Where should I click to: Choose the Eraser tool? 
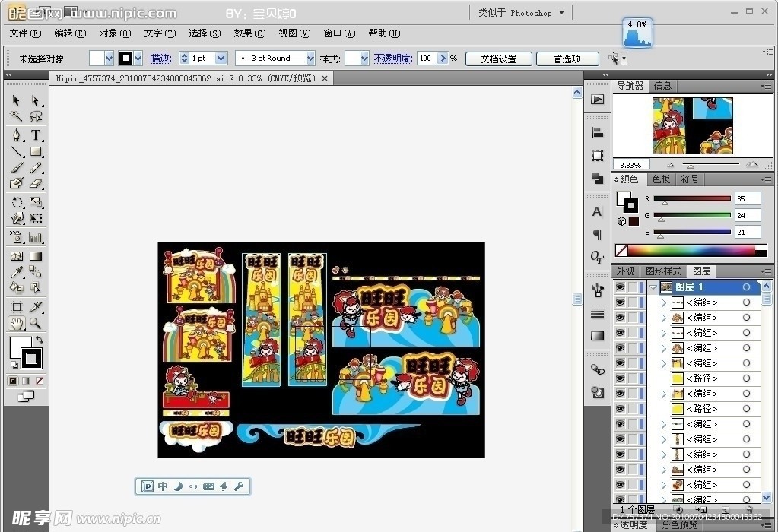point(35,183)
